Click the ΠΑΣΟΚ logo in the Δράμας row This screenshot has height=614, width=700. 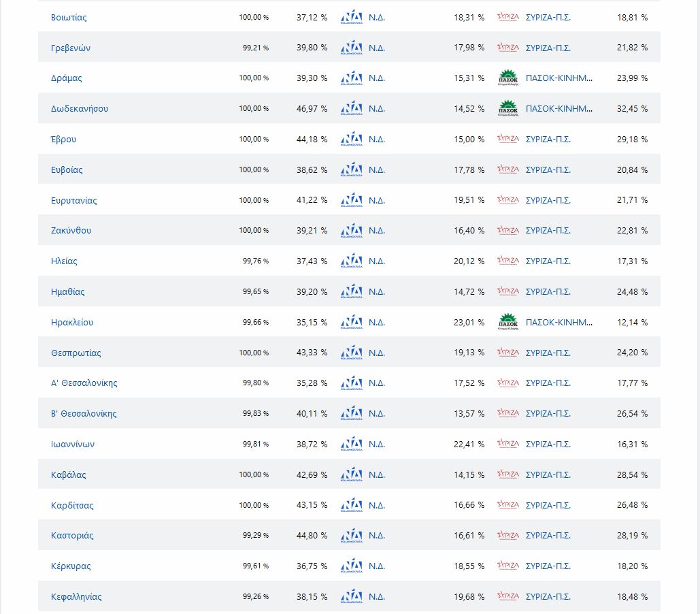point(508,78)
